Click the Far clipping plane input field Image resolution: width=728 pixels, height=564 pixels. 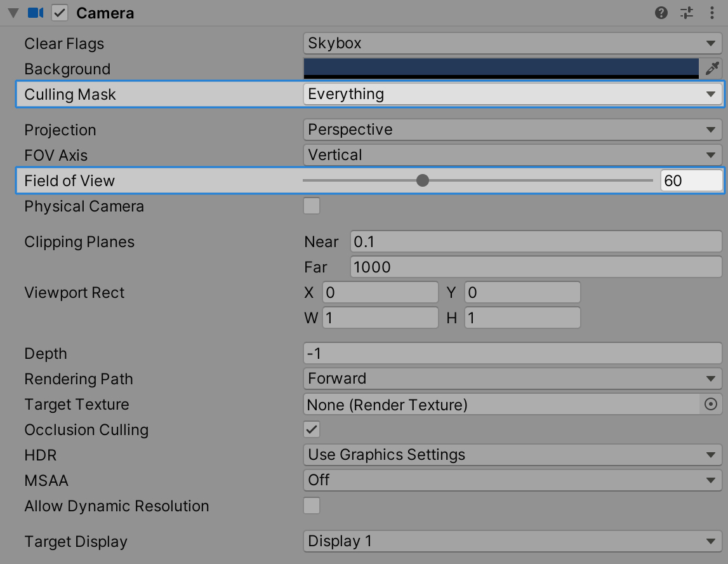(535, 267)
